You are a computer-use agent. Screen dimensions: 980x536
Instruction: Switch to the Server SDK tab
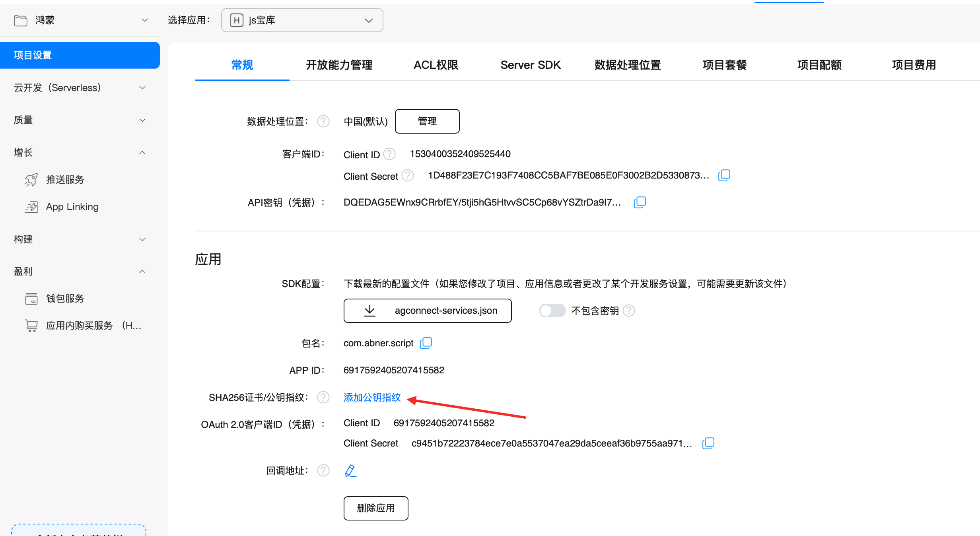(x=530, y=65)
